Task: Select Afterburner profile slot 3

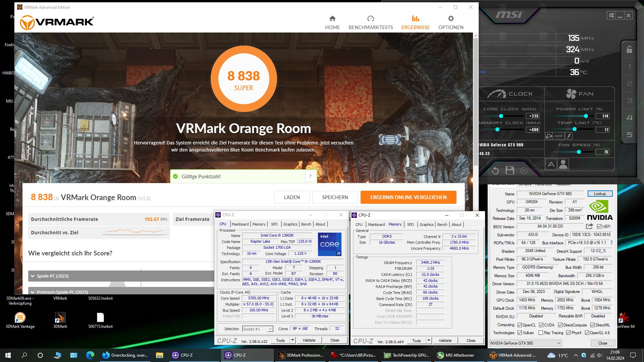Action: [629, 100]
